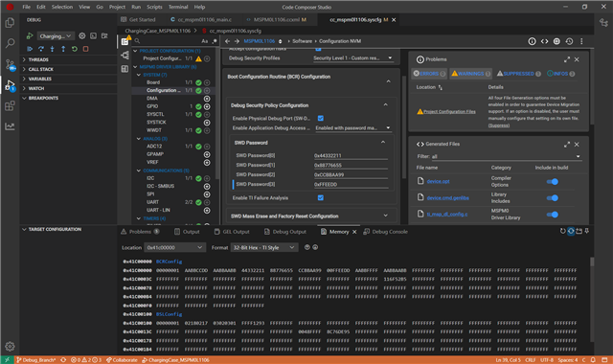Open the Search view in activity bar
Viewport: 613px width, 364px height.
click(10, 43)
